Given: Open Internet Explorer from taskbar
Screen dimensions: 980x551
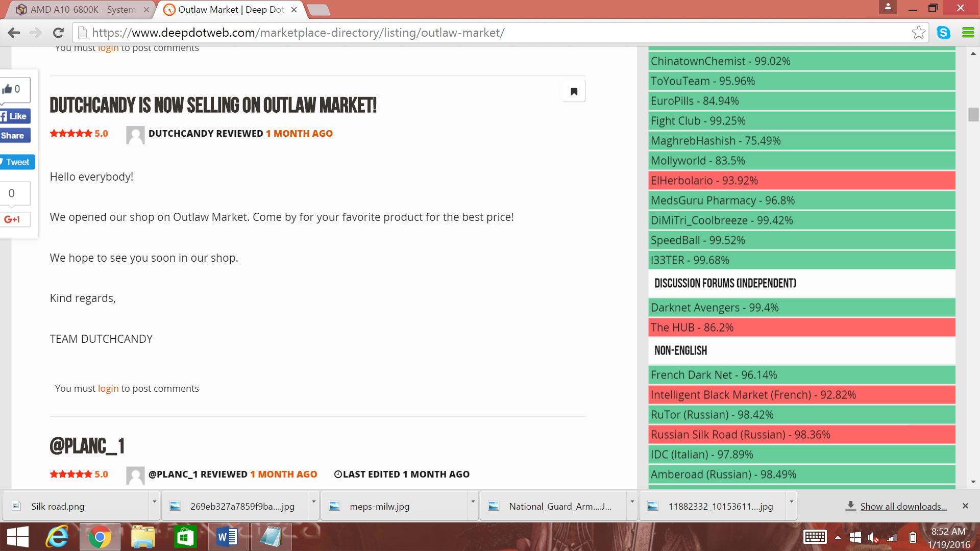Looking at the screenshot, I should tap(58, 537).
